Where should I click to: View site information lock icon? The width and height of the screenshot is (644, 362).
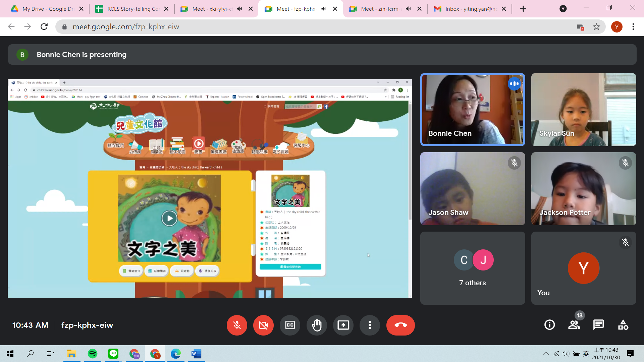pyautogui.click(x=64, y=26)
